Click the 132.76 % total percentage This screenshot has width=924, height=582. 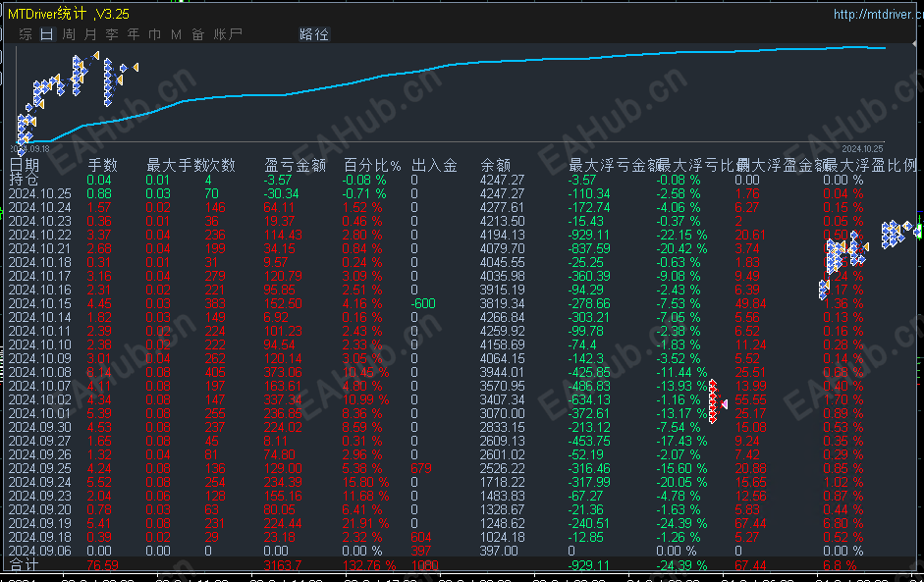(369, 565)
